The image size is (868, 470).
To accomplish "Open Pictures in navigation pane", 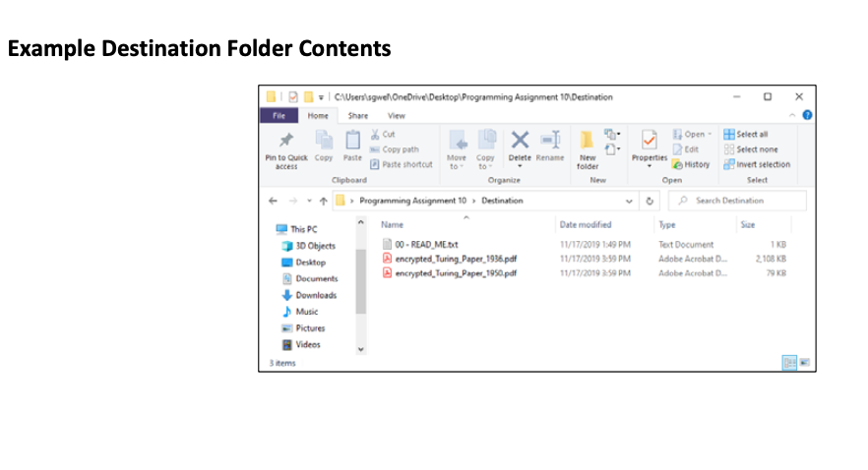I will 303,327.
